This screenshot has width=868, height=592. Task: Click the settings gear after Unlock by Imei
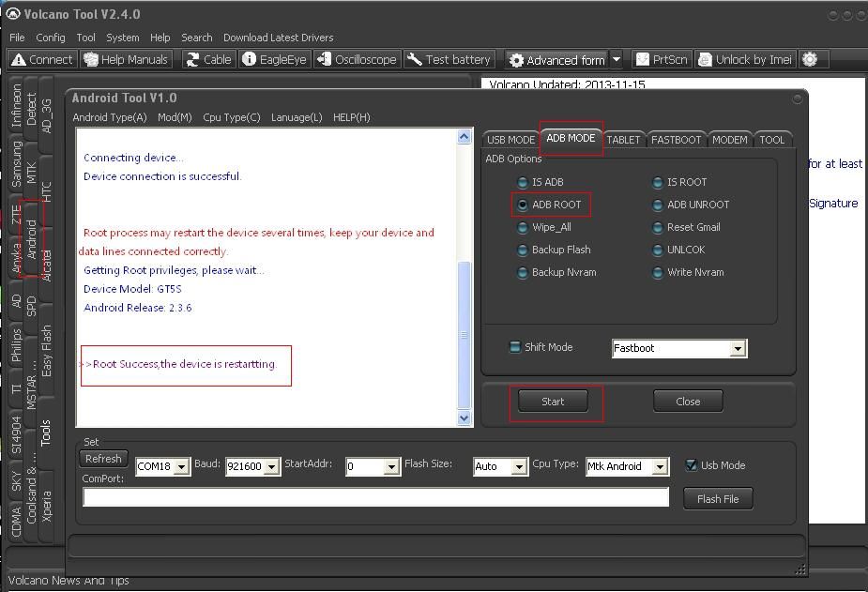[810, 59]
